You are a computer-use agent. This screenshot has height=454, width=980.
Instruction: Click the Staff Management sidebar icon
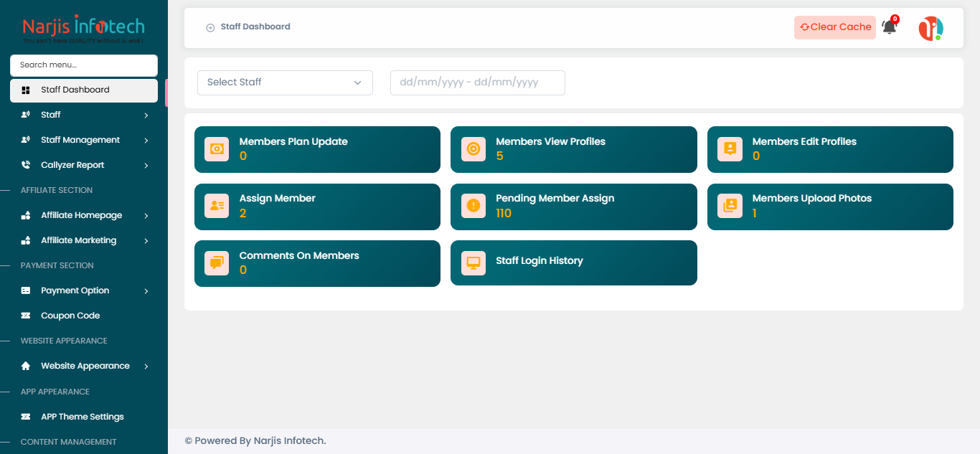[x=26, y=140]
